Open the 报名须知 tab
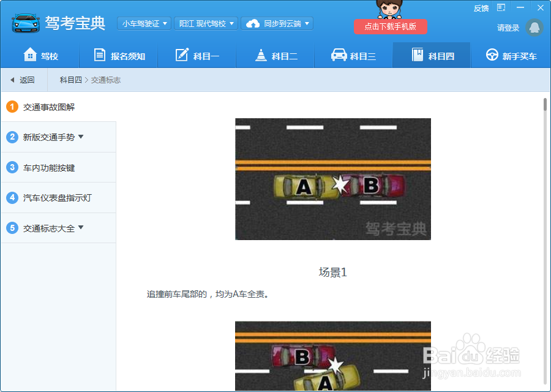The width and height of the screenshot is (551, 392). pos(119,55)
